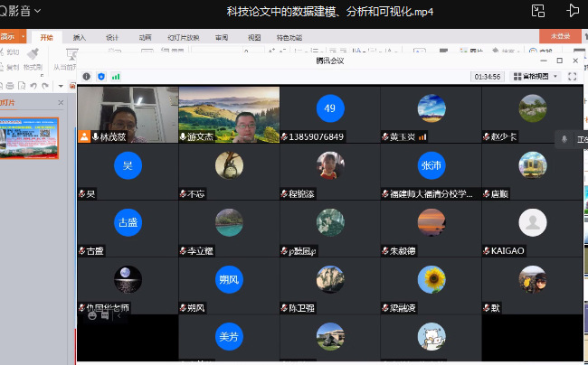The width and height of the screenshot is (588, 365).
Task: Click the 01:34:56 meeting timer
Action: tap(488, 77)
